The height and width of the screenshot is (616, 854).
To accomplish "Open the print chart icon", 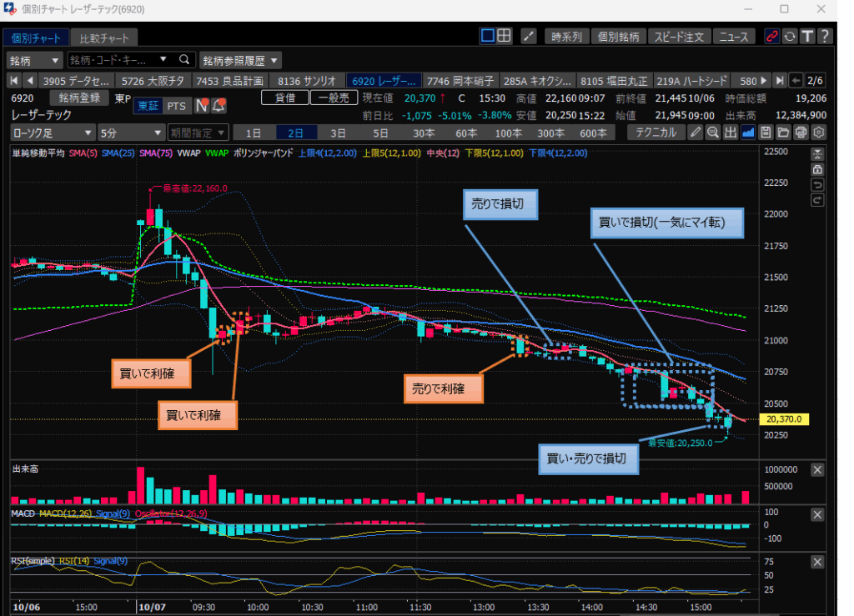I will coord(801,133).
